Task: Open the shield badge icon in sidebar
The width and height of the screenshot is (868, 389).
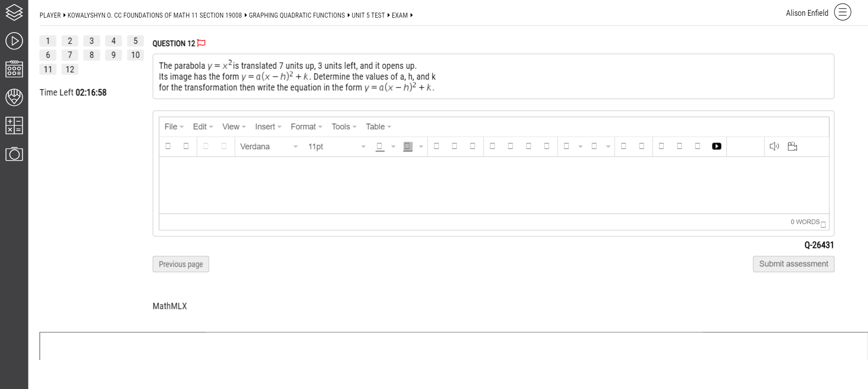Action: [x=14, y=97]
